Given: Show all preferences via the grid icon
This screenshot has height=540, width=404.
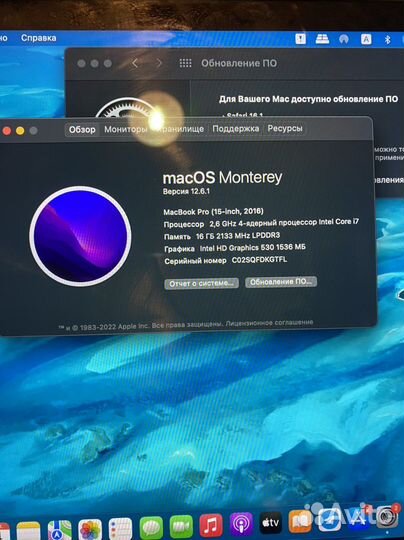Looking at the screenshot, I should [185, 63].
